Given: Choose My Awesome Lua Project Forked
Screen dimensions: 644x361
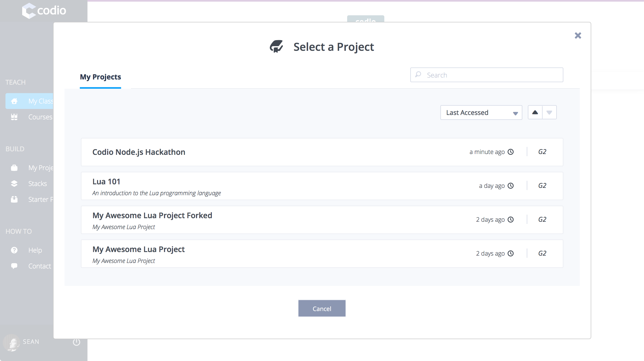Looking at the screenshot, I should [x=322, y=220].
